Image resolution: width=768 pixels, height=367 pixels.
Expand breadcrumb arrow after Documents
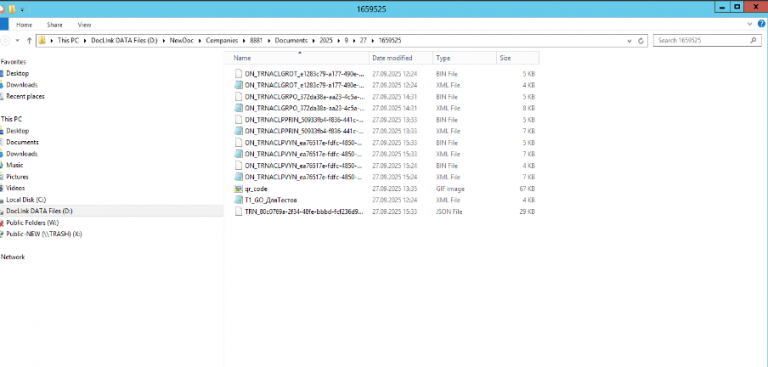click(x=313, y=41)
